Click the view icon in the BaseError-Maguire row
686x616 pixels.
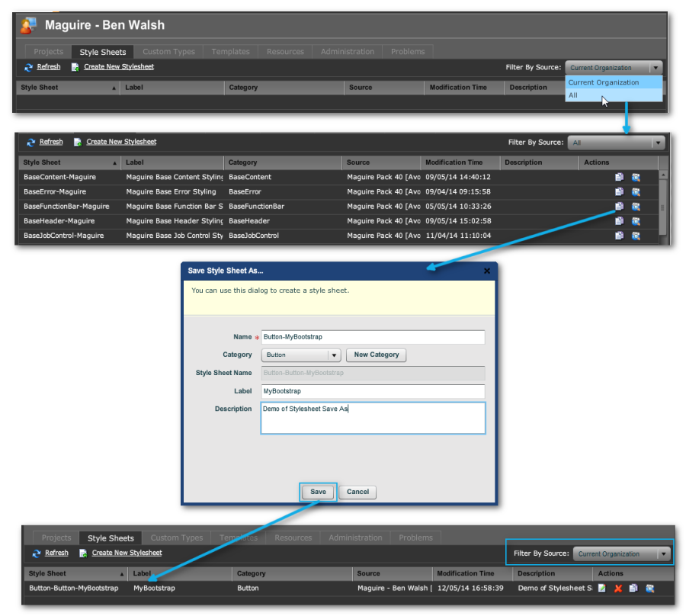pos(636,192)
